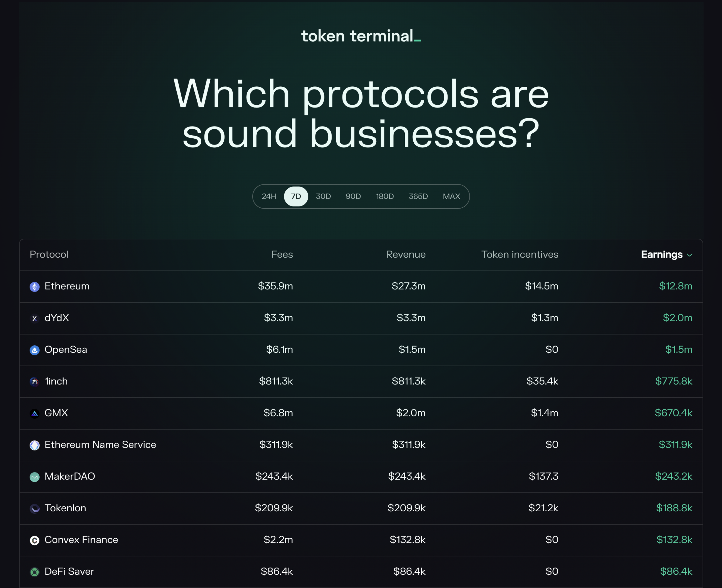The image size is (722, 588).
Task: Click the dYdX protocol icon
Action: click(35, 318)
